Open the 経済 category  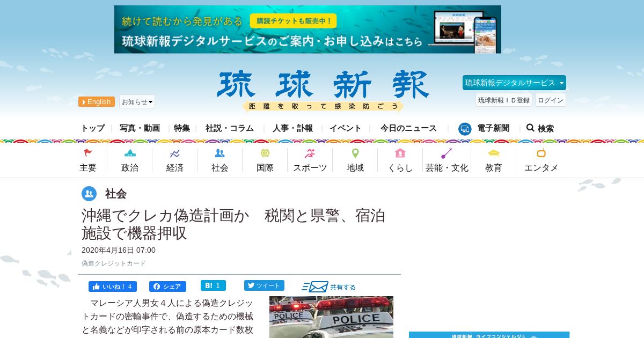tap(175, 168)
